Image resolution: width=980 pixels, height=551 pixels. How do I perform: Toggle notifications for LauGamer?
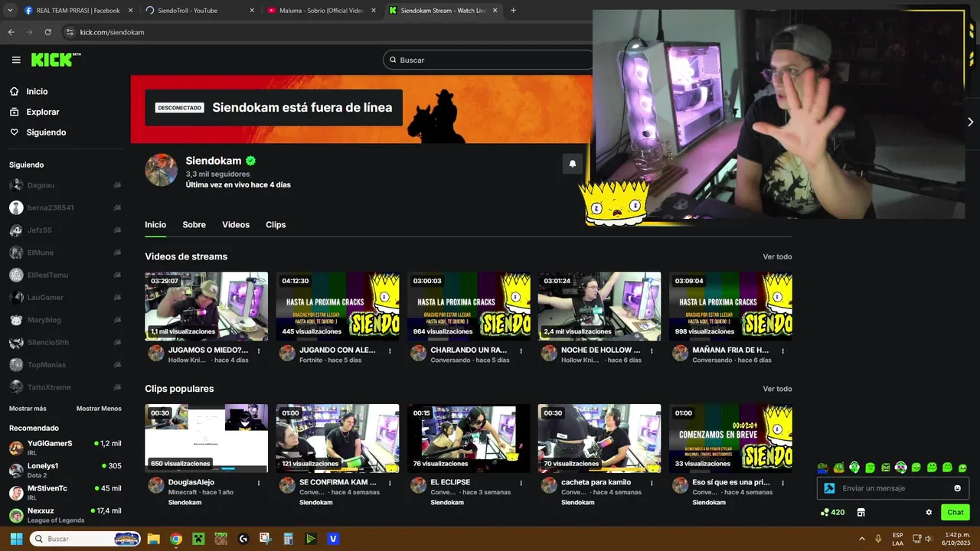(117, 298)
